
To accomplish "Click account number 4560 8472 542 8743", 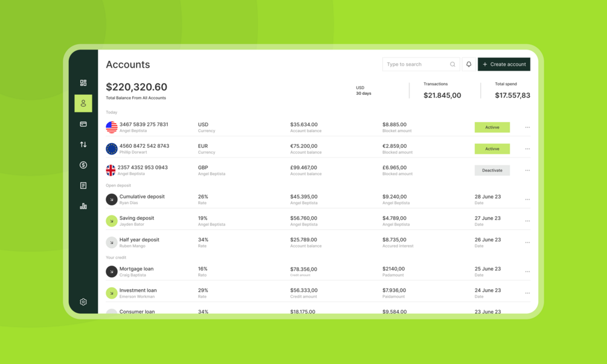I will point(144,146).
